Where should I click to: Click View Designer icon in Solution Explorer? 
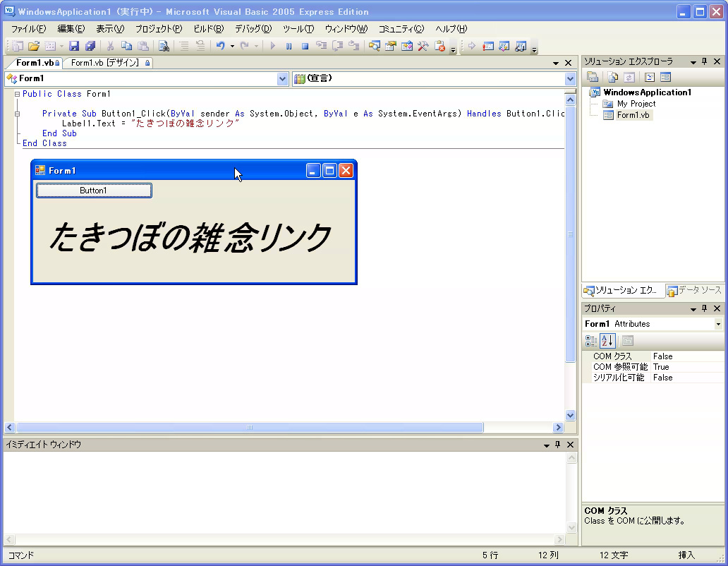click(665, 78)
